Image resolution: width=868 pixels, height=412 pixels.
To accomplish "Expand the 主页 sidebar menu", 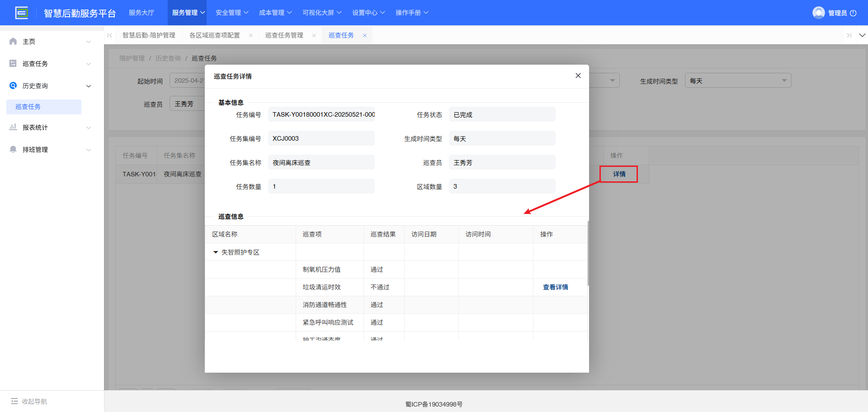I will point(89,42).
